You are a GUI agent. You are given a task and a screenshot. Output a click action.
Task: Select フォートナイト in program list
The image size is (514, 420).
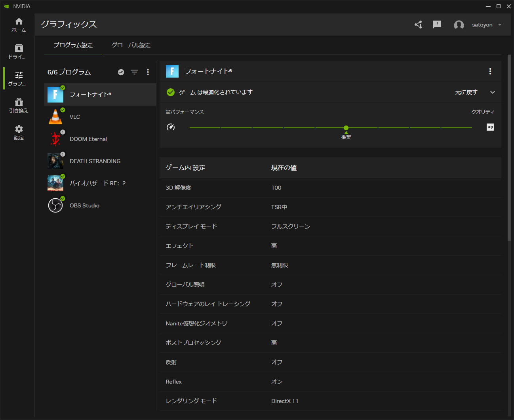[x=100, y=94]
